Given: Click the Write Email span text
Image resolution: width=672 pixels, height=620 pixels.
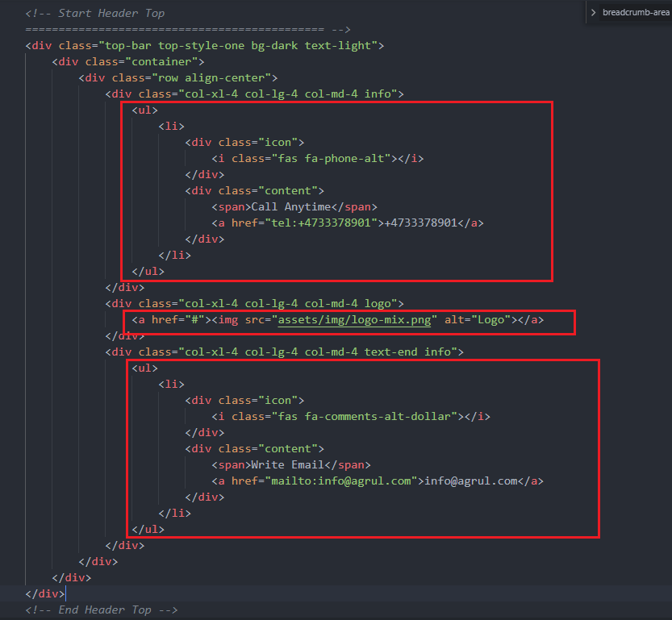Looking at the screenshot, I should point(287,465).
